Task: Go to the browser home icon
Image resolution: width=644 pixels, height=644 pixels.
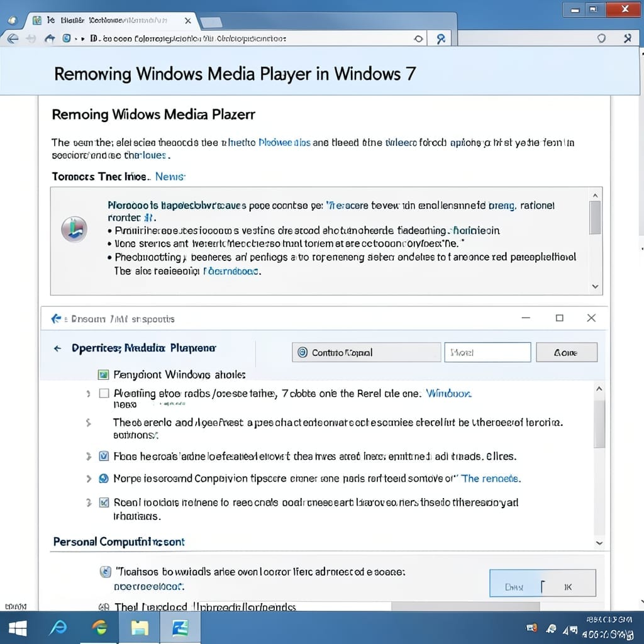Action: tap(50, 38)
